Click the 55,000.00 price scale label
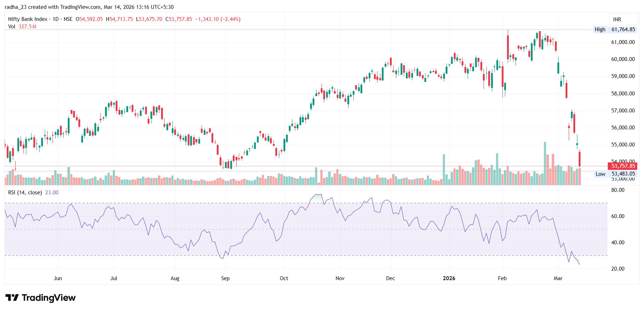 pos(623,145)
